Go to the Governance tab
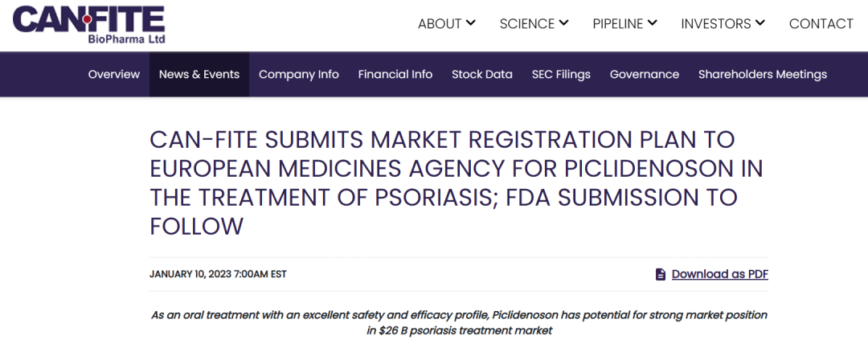The height and width of the screenshot is (348, 868). pyautogui.click(x=645, y=74)
